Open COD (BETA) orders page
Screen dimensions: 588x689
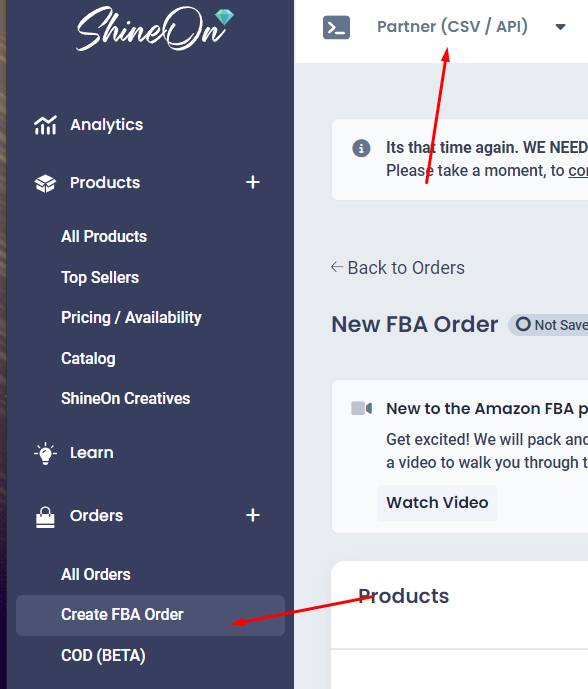click(x=103, y=655)
